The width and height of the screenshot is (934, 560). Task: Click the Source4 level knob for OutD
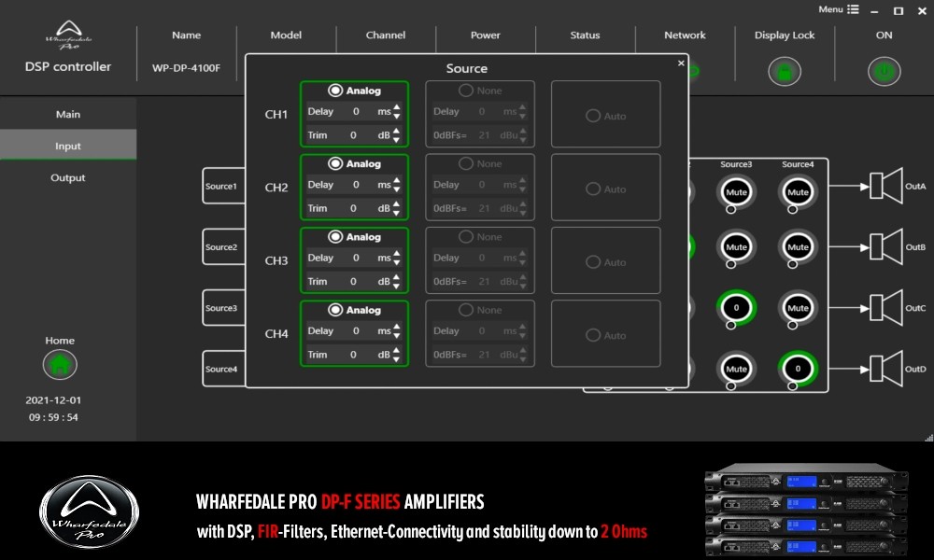click(798, 369)
